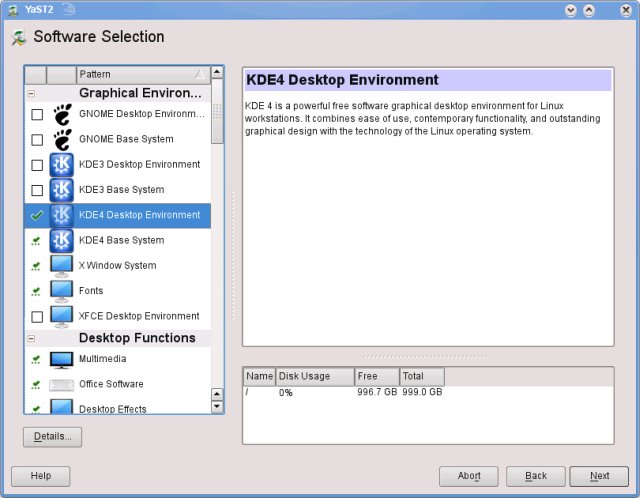The height and width of the screenshot is (498, 640).
Task: Toggle the X Window System status mark
Action: tap(36, 267)
